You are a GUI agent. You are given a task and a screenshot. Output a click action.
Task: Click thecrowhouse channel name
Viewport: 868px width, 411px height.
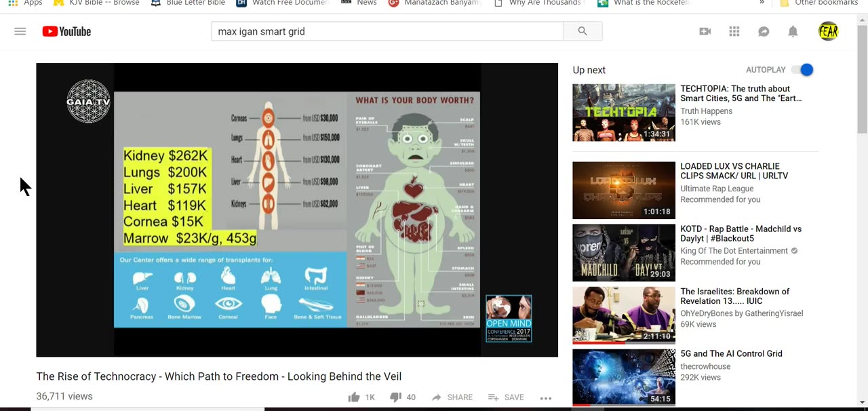click(x=706, y=366)
